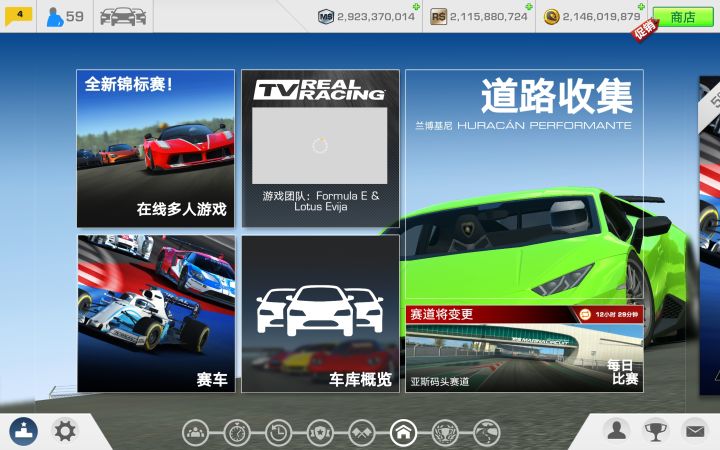Click the R$ balance 2,115,880,724
This screenshot has width=720, height=450.
coord(489,17)
